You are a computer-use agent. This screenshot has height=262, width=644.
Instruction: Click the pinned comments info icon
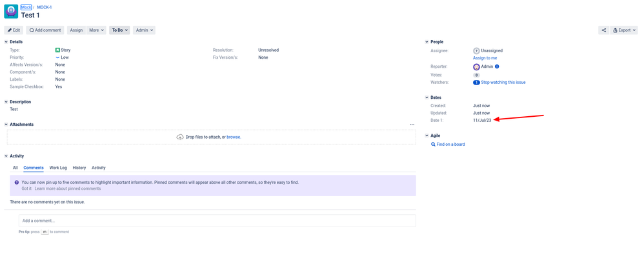tap(16, 183)
